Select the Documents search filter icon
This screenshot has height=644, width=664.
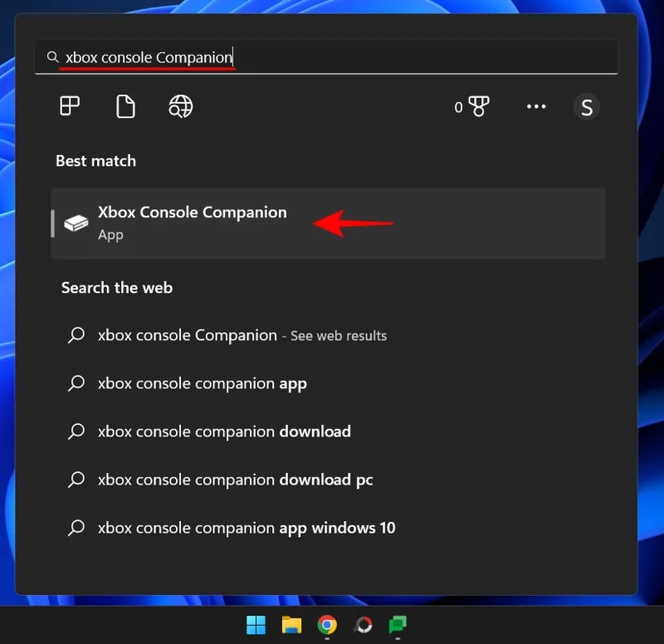click(124, 106)
